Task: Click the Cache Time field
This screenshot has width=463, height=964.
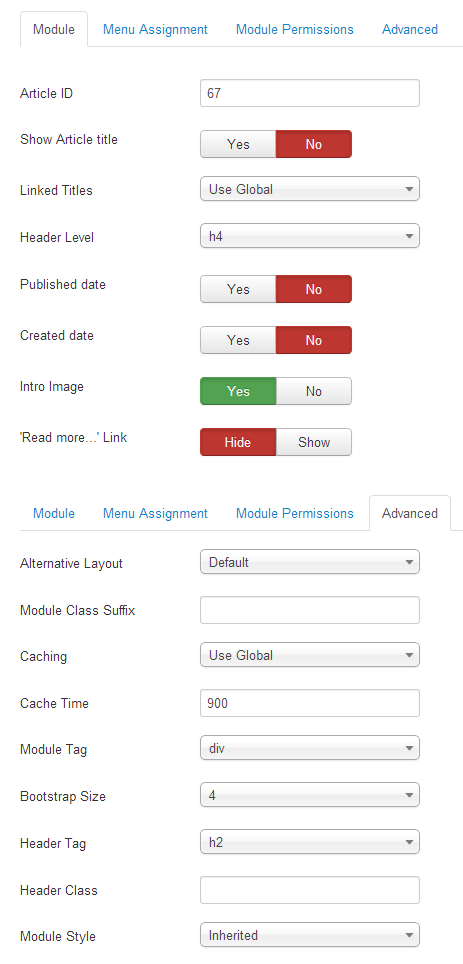Action: point(310,703)
